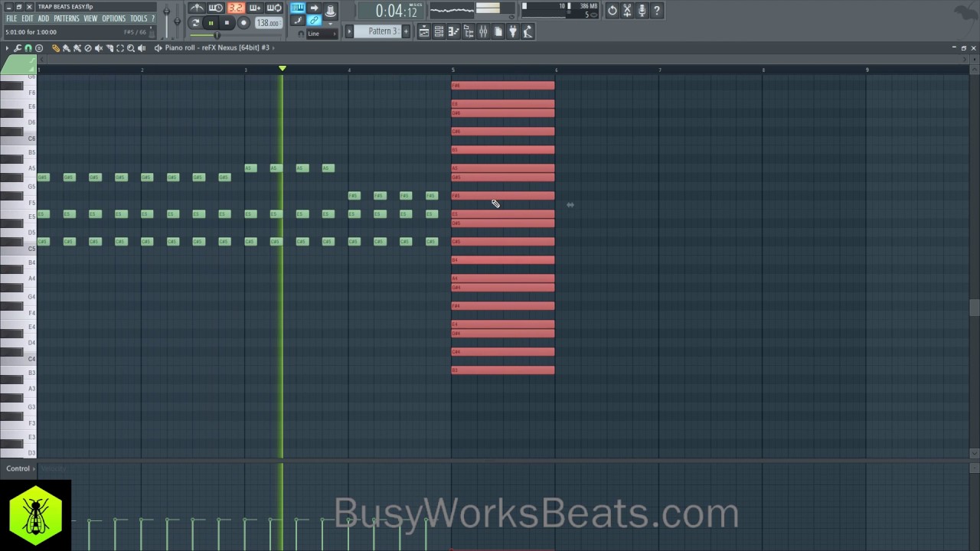Click the one-click audio recording microphone
This screenshot has width=980, height=551.
(642, 11)
